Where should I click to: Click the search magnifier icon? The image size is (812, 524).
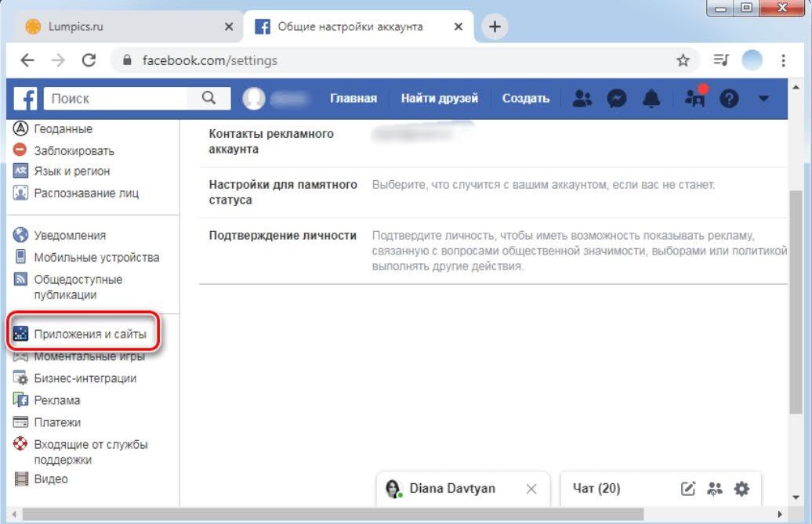coord(208,99)
